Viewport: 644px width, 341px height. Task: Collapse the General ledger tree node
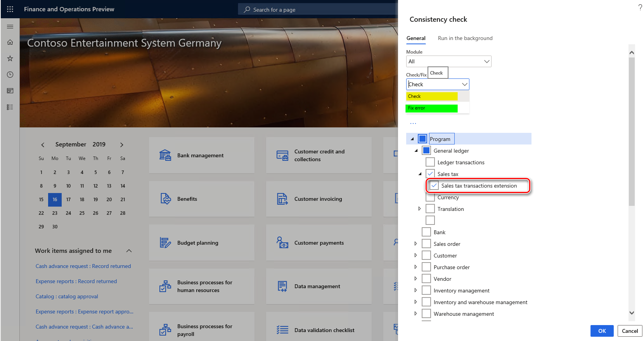(416, 150)
